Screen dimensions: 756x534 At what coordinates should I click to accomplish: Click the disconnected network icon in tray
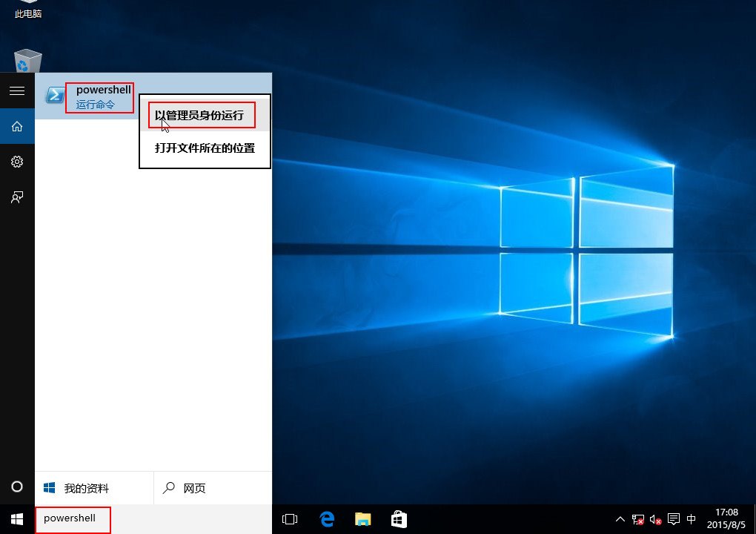[637, 519]
